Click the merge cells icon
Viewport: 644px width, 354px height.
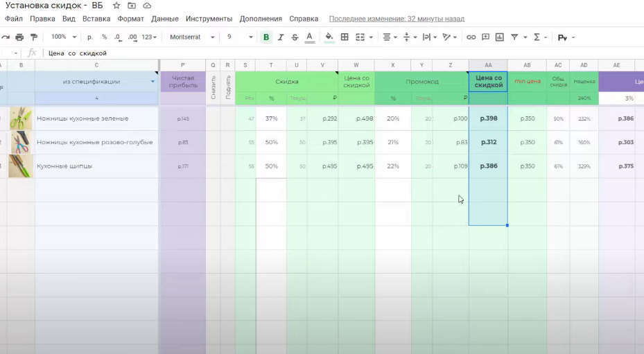pyautogui.click(x=360, y=37)
